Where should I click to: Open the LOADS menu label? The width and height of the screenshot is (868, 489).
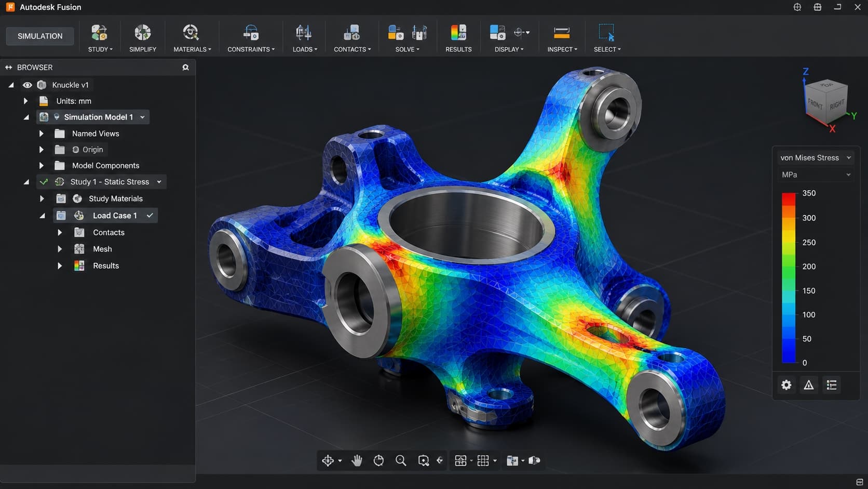[305, 49]
